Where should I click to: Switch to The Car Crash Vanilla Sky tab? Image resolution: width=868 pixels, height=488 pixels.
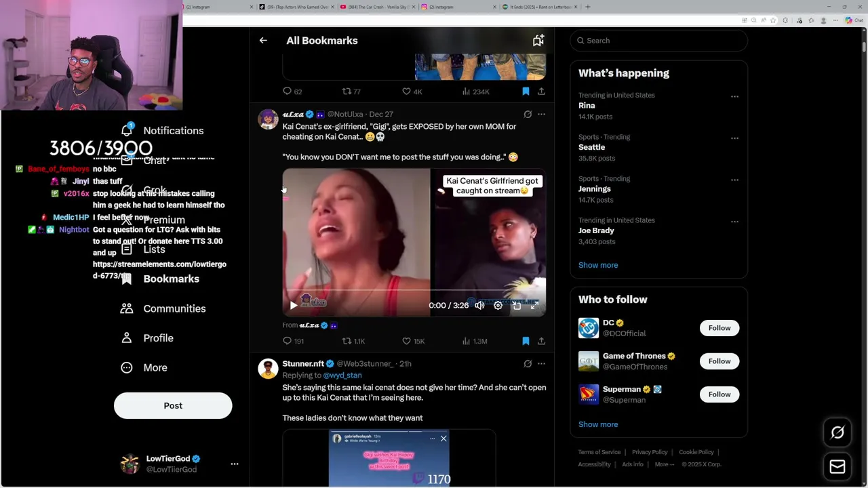click(377, 7)
